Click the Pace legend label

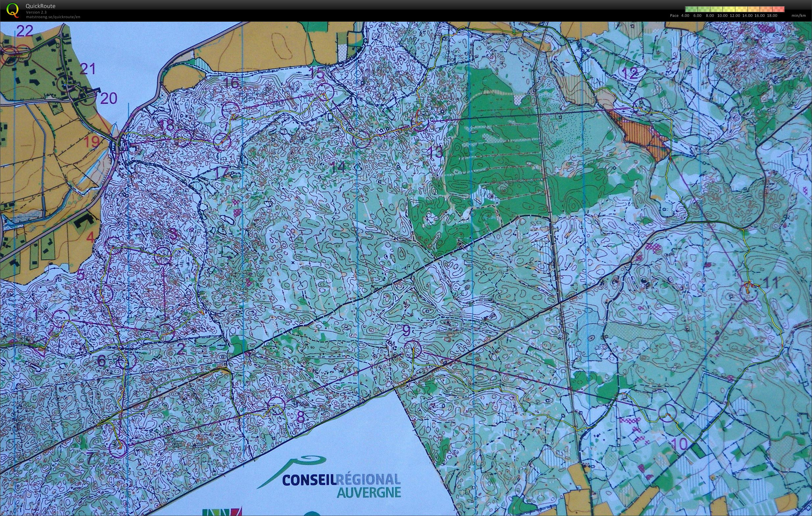click(674, 15)
